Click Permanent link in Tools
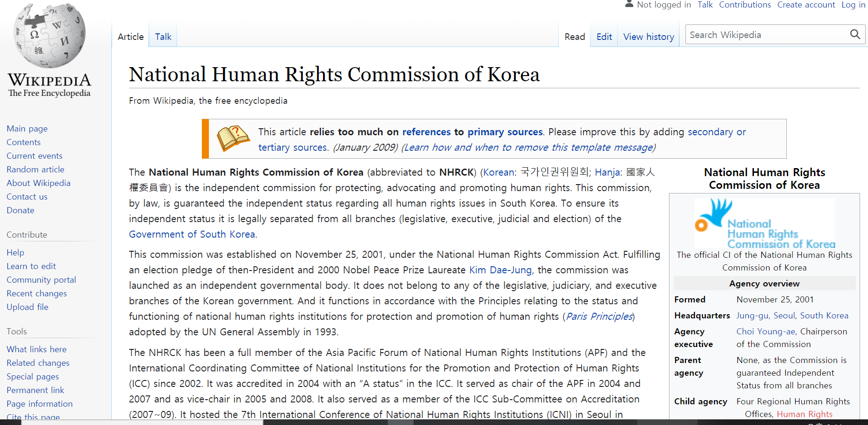This screenshot has height=425, width=868. coord(35,390)
